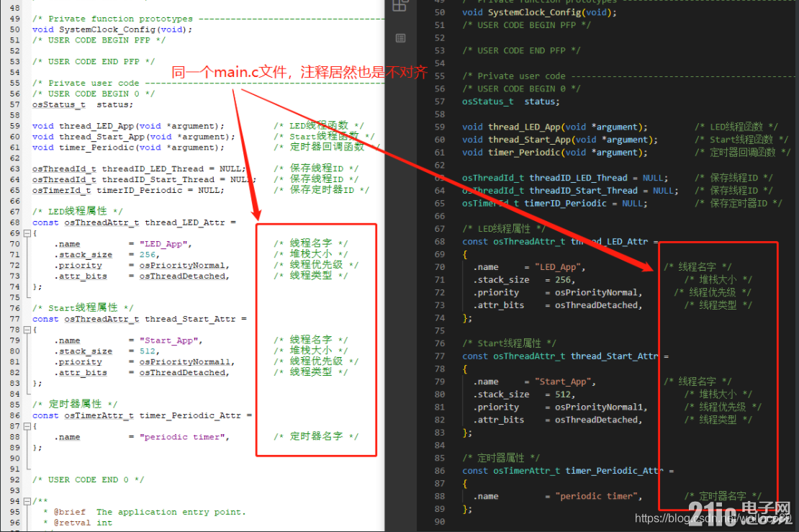
Task: Open the Extensions view in the dark editor sidebar
Action: click(x=400, y=6)
